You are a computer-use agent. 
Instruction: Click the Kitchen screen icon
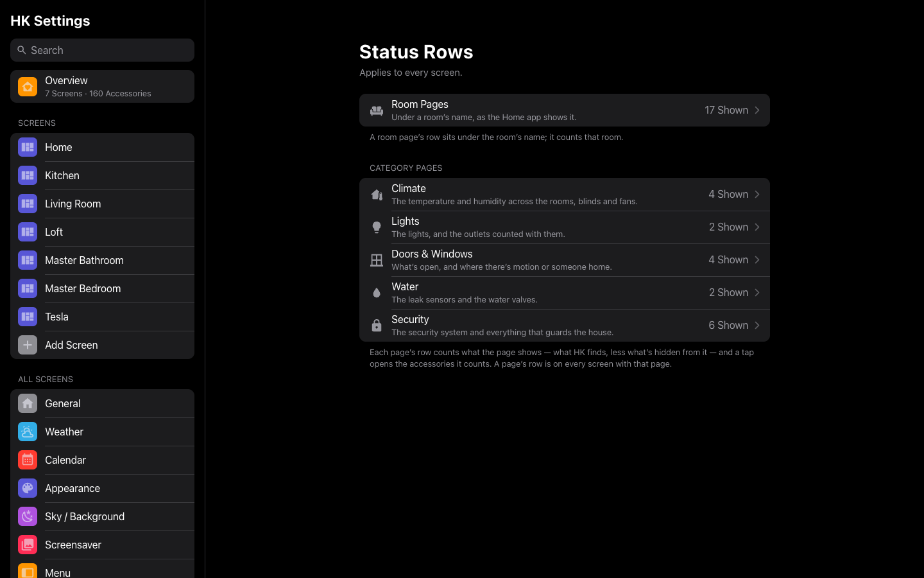coord(28,175)
